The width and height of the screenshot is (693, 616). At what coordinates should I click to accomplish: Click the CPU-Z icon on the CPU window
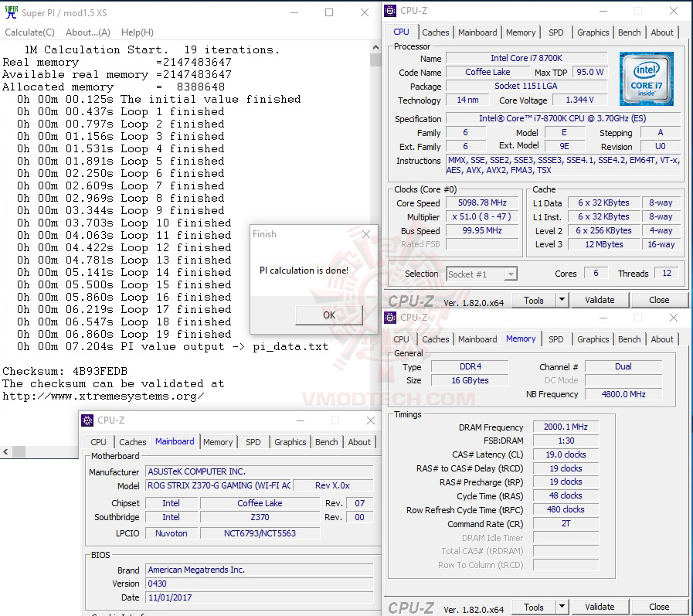[392, 10]
